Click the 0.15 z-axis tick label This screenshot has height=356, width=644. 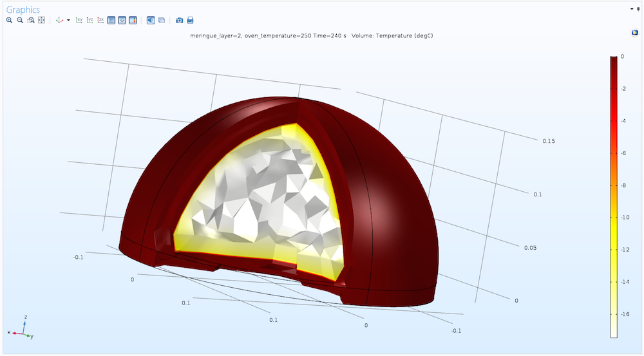coord(549,141)
